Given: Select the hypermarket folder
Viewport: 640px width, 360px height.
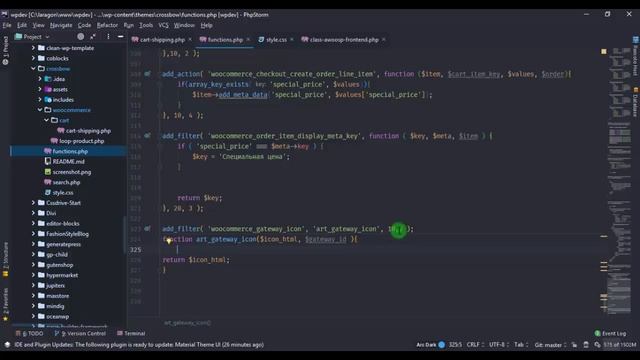Looking at the screenshot, I should pos(62,275).
